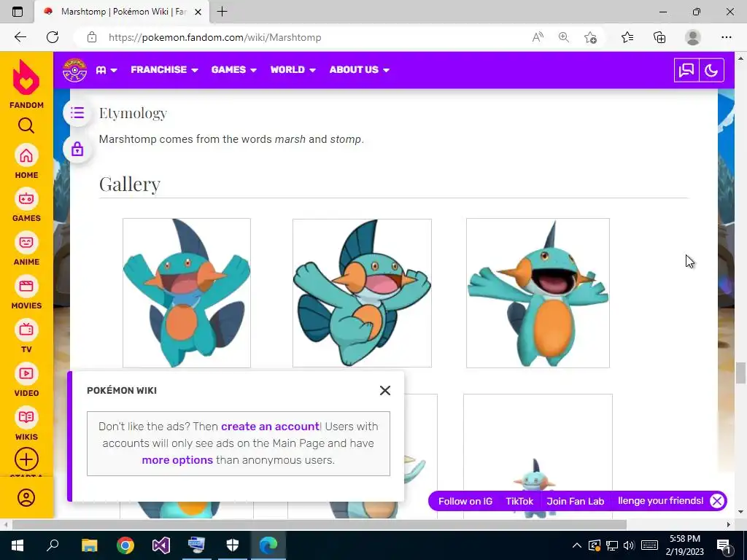Expand the ABOUT US dropdown menu
This screenshot has height=560, width=747.
(x=360, y=70)
